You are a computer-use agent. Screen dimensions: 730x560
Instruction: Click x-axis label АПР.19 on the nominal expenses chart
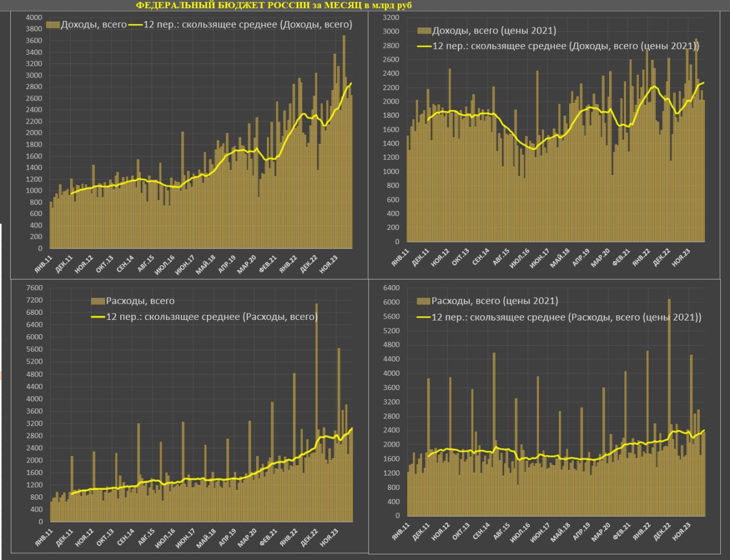(228, 537)
